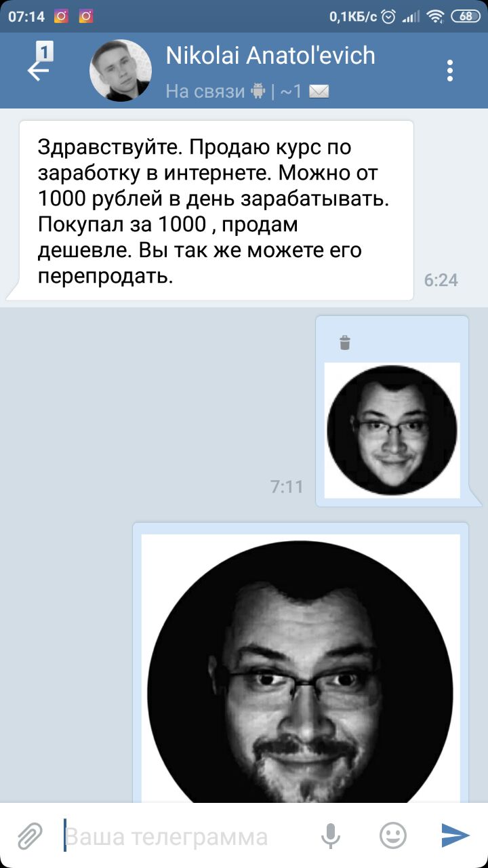Open the large sent photo

point(300,668)
